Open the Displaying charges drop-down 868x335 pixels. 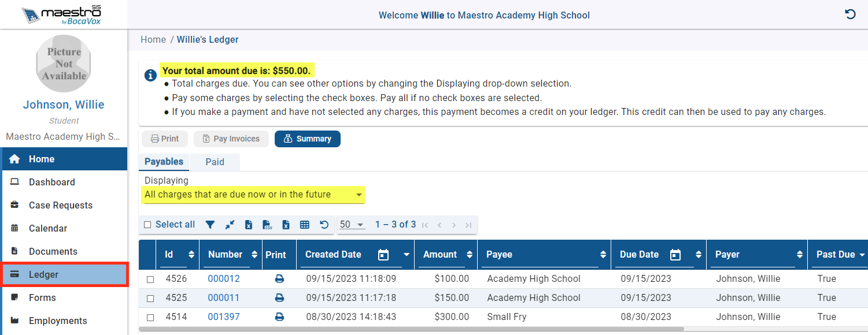tap(254, 195)
